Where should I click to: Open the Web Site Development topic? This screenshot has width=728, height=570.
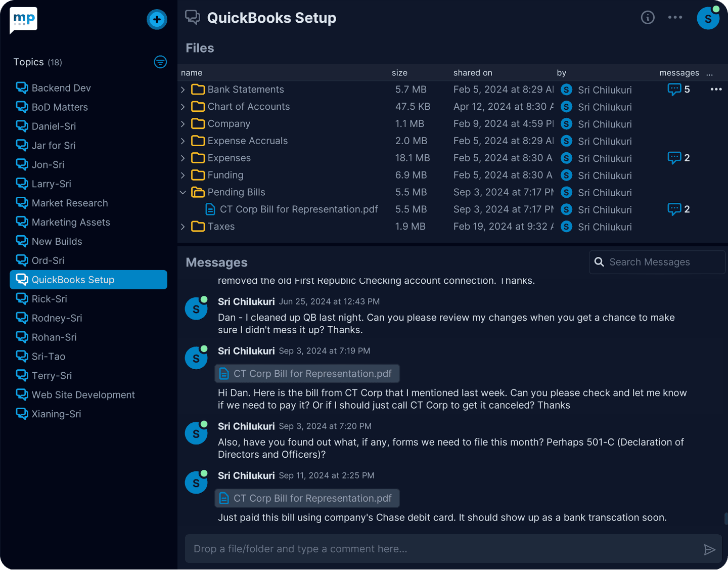(x=88, y=395)
